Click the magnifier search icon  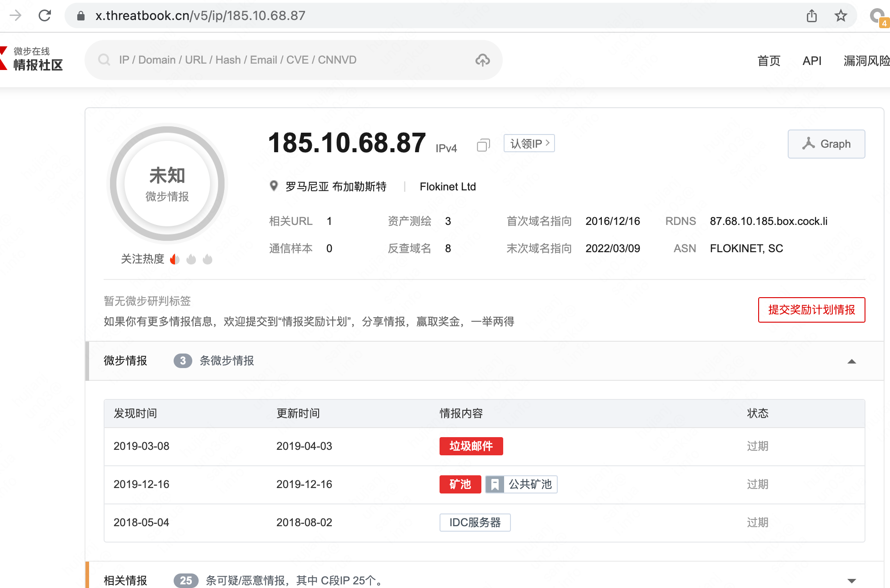click(x=104, y=60)
